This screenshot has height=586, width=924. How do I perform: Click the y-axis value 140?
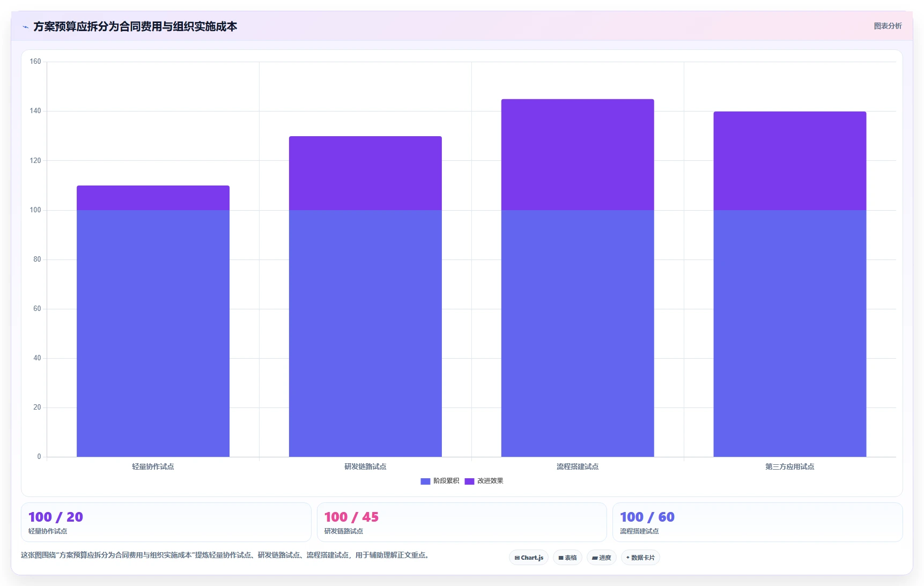[35, 111]
